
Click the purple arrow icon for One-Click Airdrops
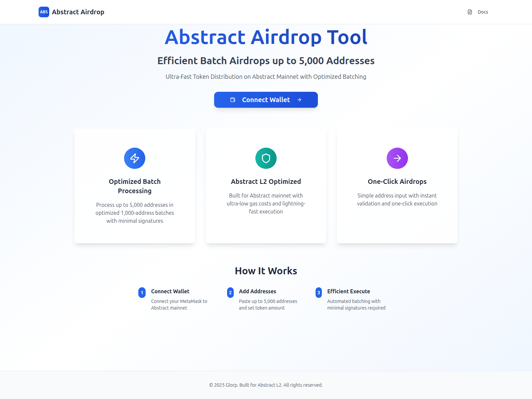(x=397, y=158)
